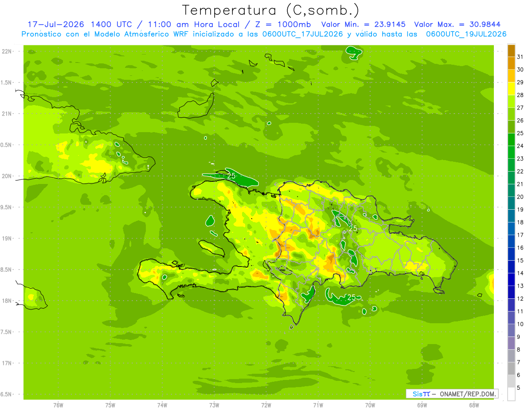This screenshot has width=532, height=411.
Task: Click the "27" color scale label
Action: (520, 108)
